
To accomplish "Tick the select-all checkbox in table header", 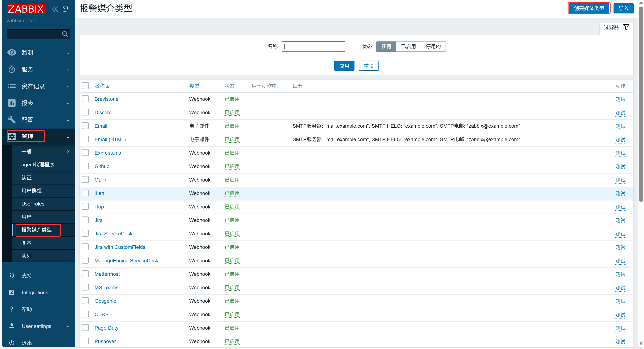I will (86, 86).
